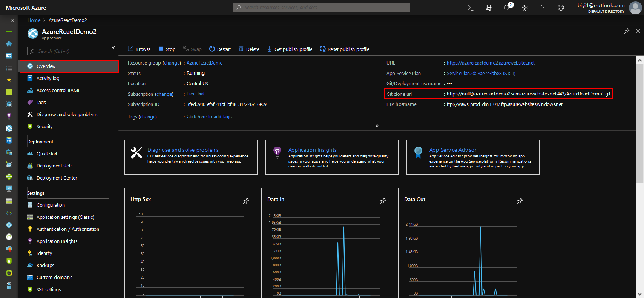
Task: Open Authentication / Authorization
Action: [x=69, y=229]
